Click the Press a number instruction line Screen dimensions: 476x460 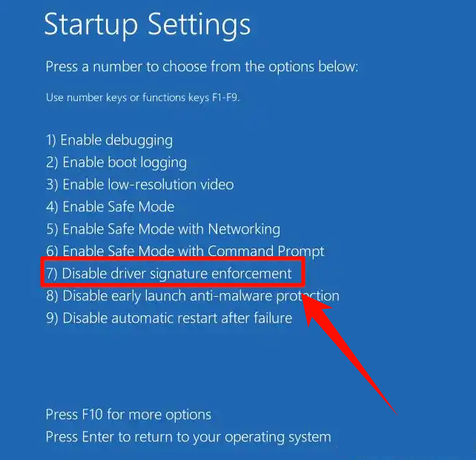click(x=202, y=67)
